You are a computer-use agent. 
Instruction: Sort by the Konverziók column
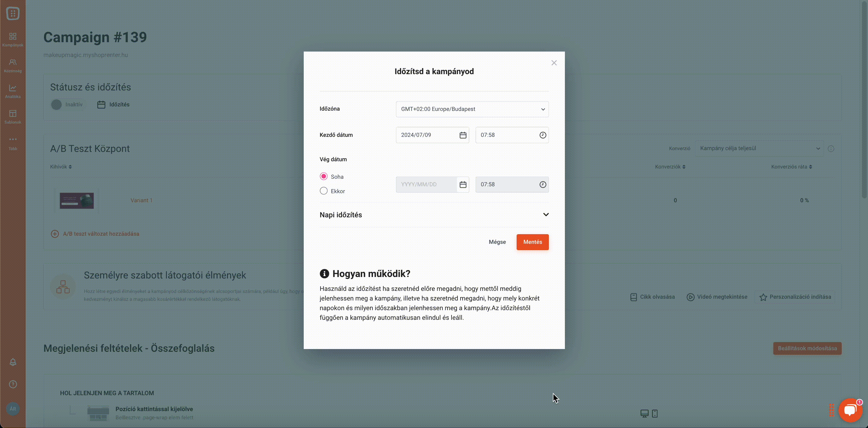[670, 167]
